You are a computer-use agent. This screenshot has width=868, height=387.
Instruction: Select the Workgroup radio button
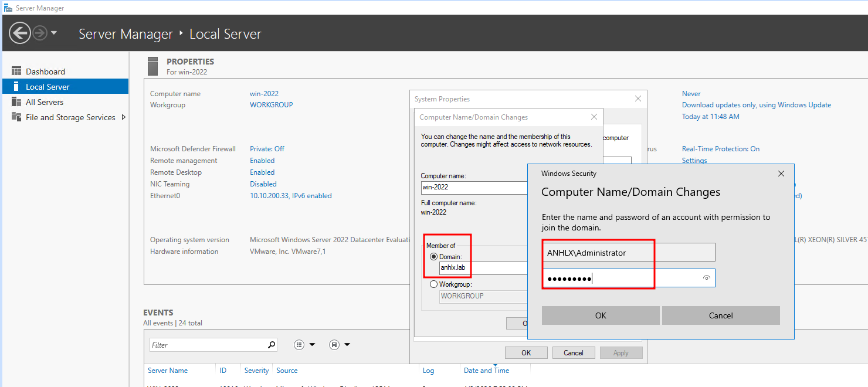(434, 284)
